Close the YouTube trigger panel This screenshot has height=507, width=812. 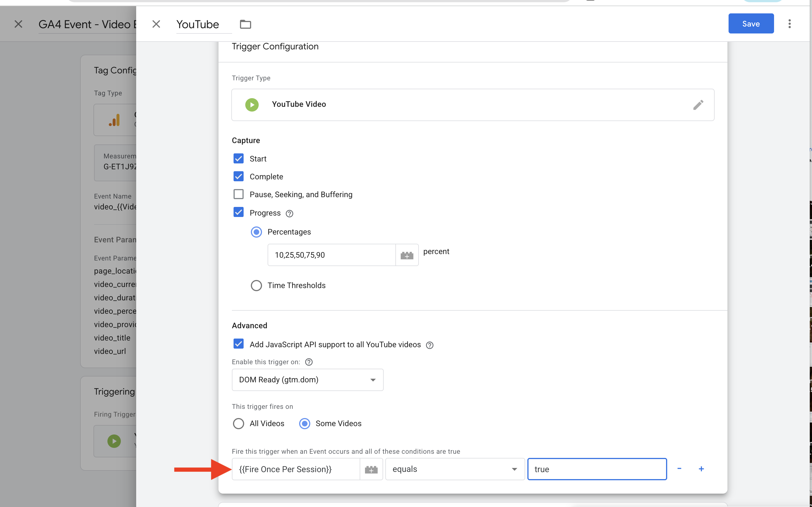point(156,24)
